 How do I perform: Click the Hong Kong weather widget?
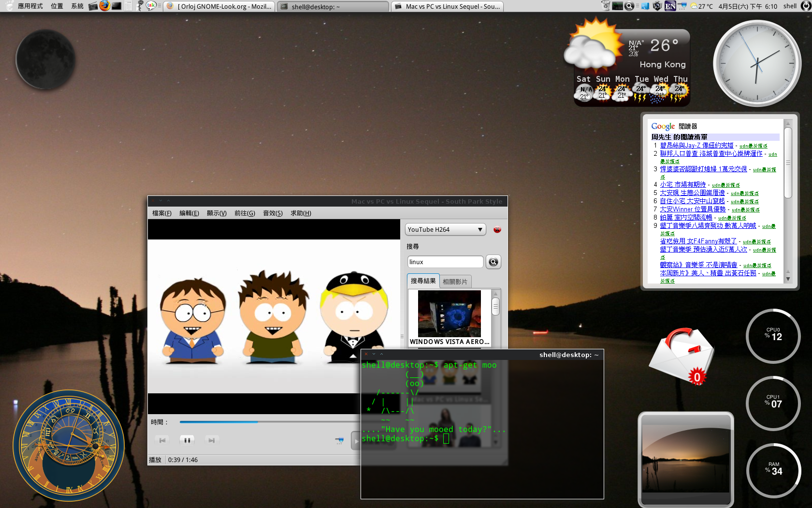tap(627, 62)
